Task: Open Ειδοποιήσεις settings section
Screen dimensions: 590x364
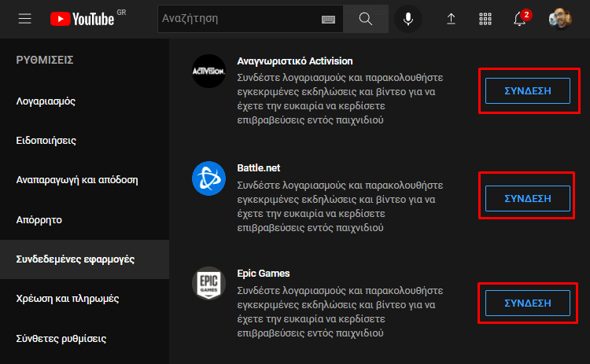Action: tap(46, 141)
